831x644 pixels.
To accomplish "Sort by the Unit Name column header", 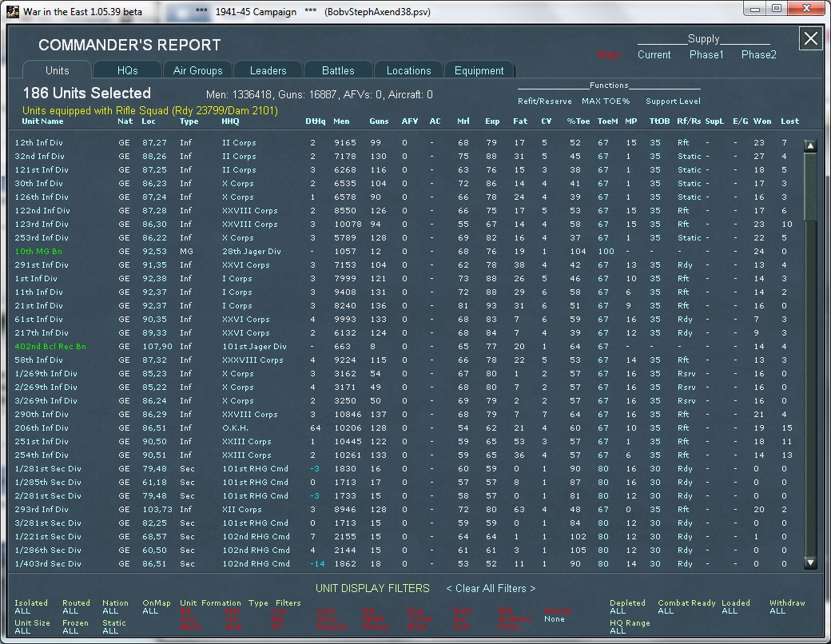I will [x=42, y=121].
